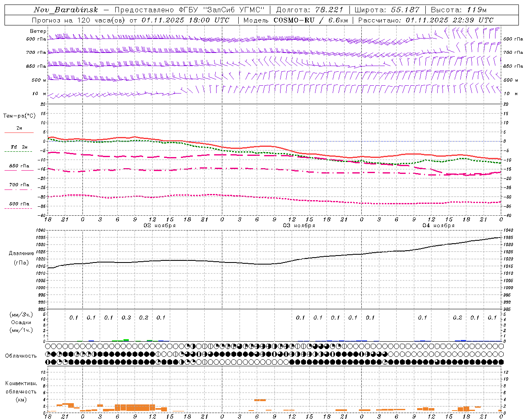Click the Осадки panel label
Screen dimensions: 525x420
click(21, 322)
